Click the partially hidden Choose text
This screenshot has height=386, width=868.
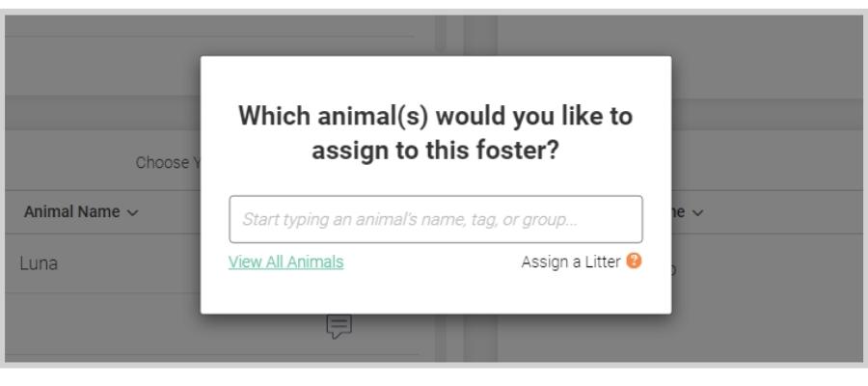pyautogui.click(x=168, y=163)
